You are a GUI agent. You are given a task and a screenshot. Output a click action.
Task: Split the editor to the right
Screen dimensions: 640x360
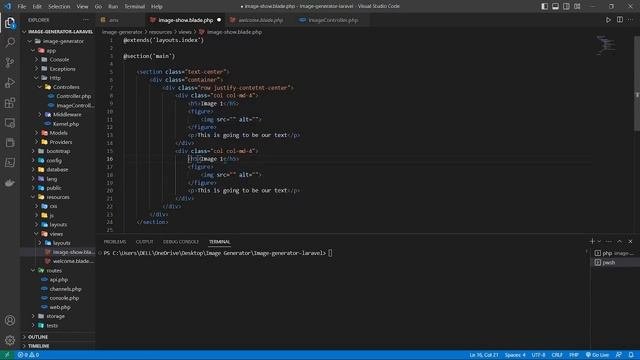620,20
